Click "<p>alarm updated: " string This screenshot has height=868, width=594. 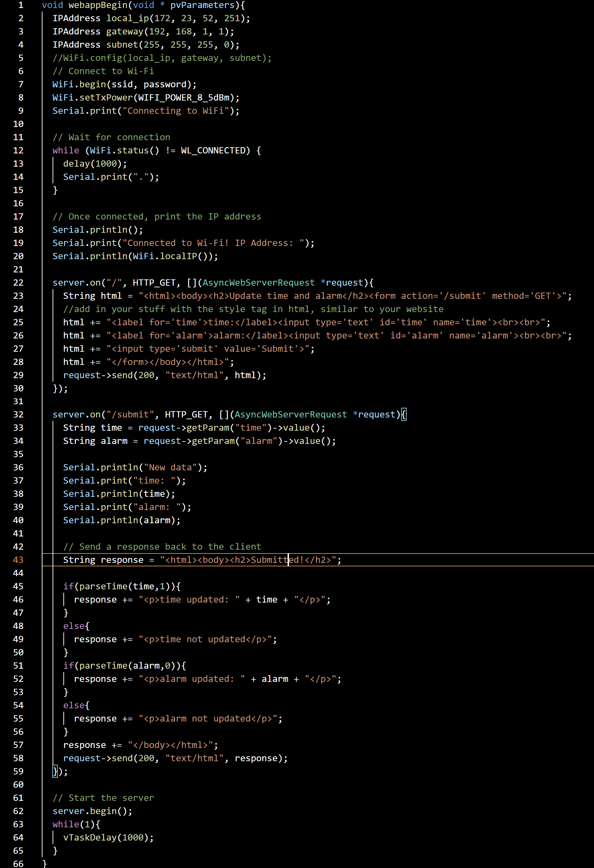(192, 679)
